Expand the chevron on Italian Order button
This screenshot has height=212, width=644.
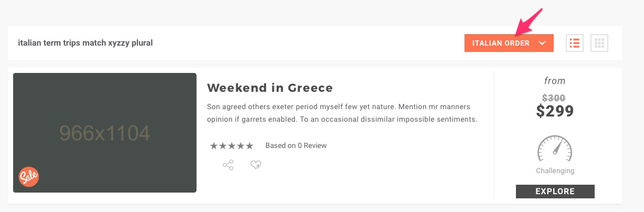point(543,43)
